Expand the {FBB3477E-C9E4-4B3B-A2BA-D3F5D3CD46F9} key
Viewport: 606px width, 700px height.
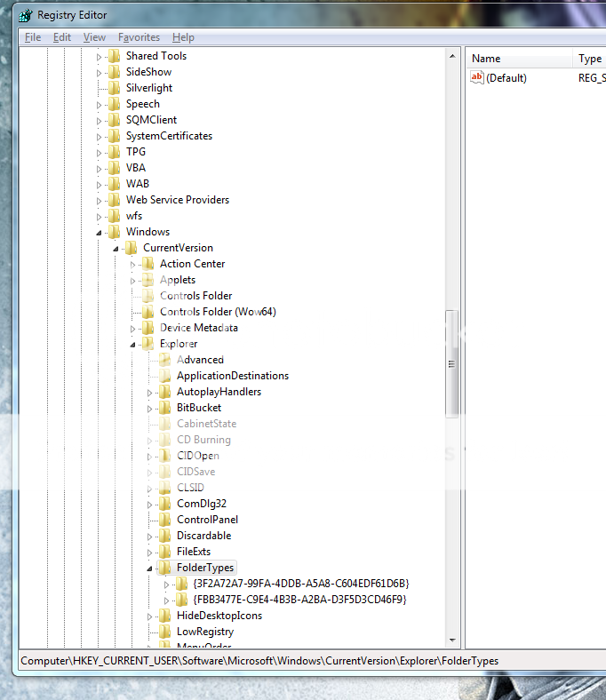tap(166, 601)
